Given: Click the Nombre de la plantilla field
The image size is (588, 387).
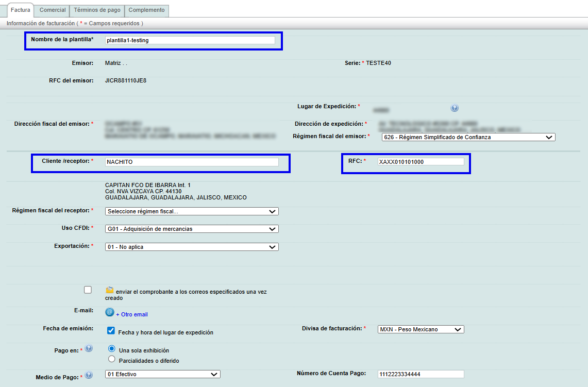Looking at the screenshot, I should pyautogui.click(x=189, y=40).
